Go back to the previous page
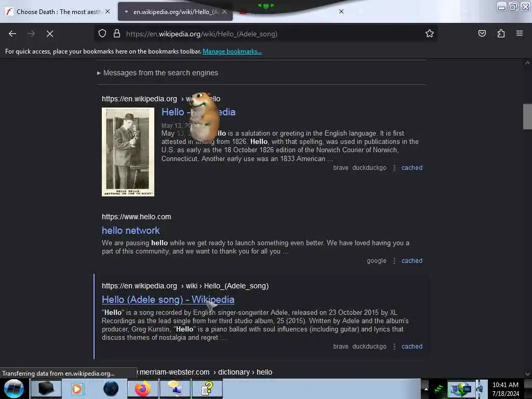This screenshot has height=399, width=532. click(x=12, y=34)
